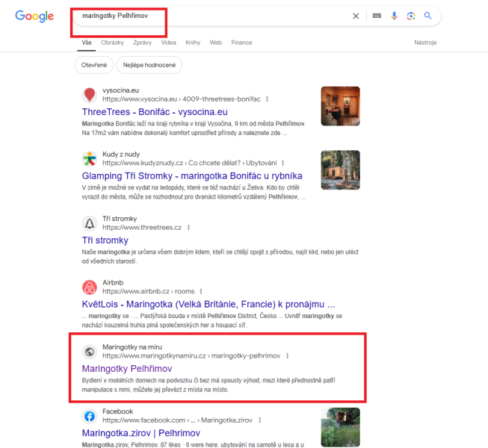Viewport: 488px width, 448px height.
Task: Click the vysocina.eu site name text
Action: (x=121, y=90)
